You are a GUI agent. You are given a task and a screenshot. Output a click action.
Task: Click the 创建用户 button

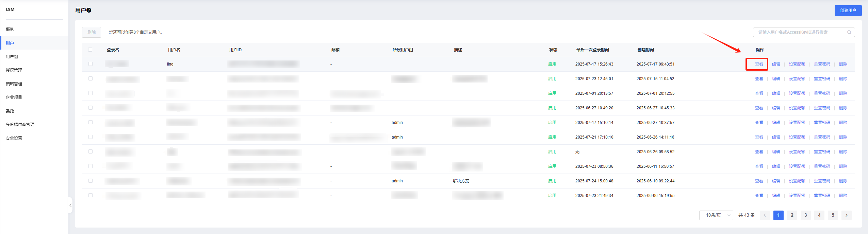point(848,11)
